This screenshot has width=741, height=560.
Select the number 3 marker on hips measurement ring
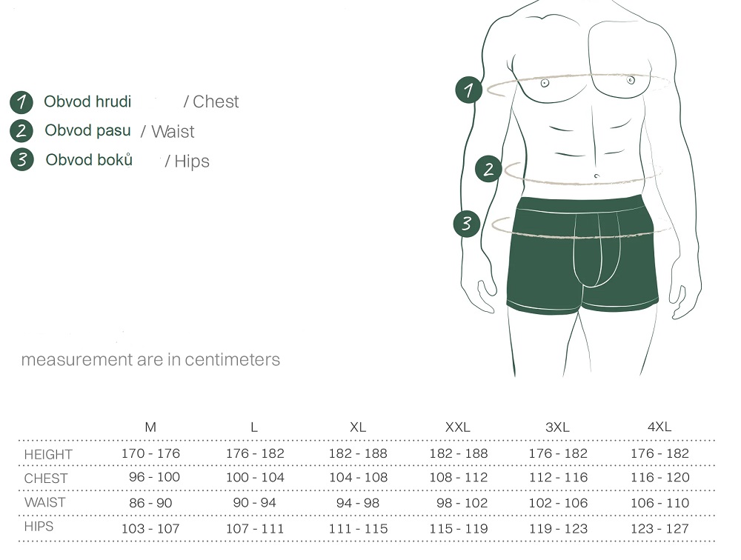[467, 224]
